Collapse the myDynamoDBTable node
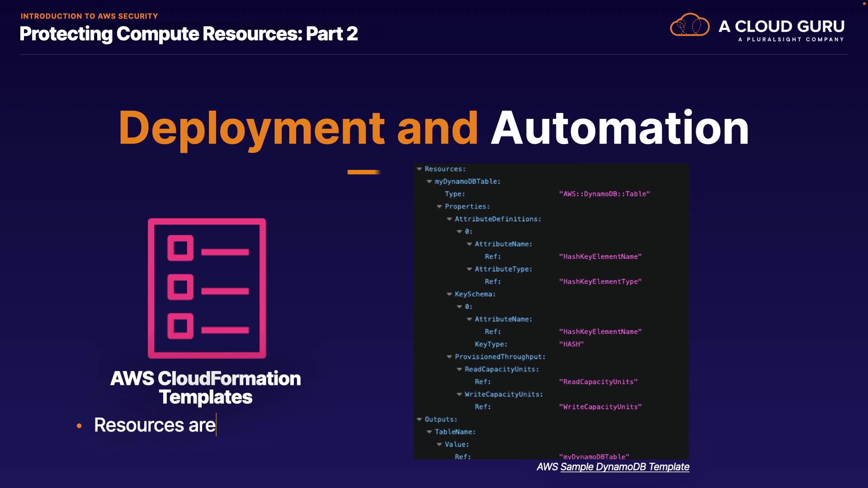Screen dimensions: 868x488 click(x=429, y=182)
